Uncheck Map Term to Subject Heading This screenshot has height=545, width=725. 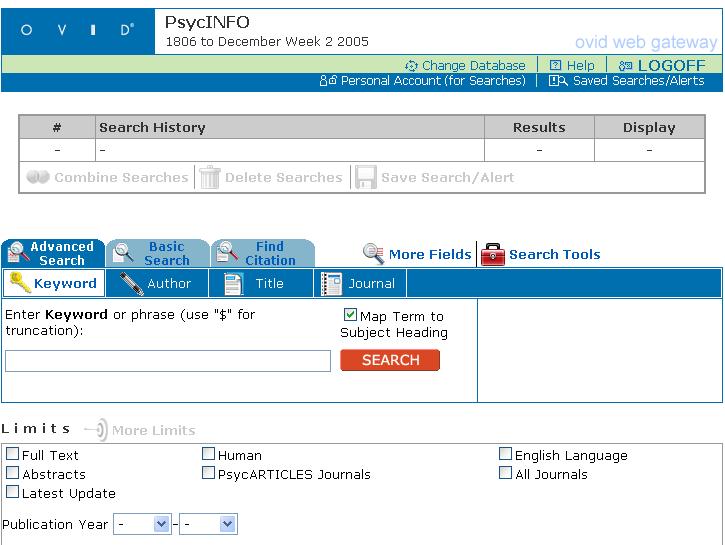pos(350,315)
